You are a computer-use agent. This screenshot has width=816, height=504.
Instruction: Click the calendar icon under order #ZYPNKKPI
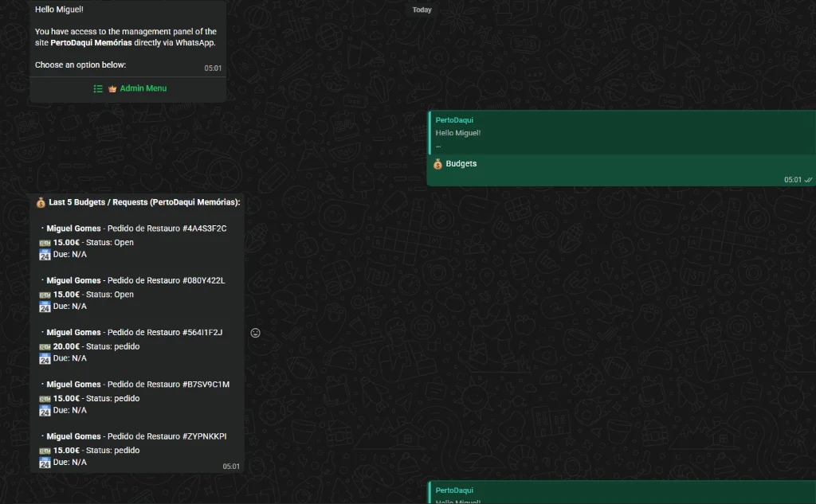(45, 463)
